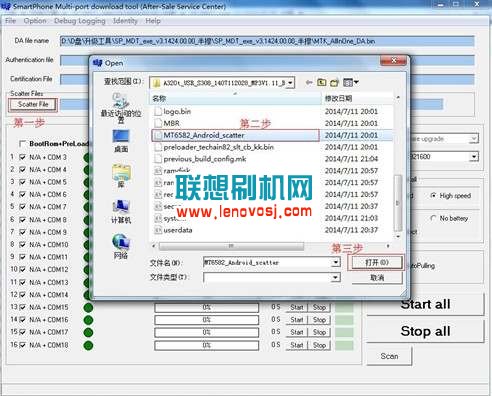Select previous_build_config.mk file
Screen dimensions: 492x396
point(205,159)
